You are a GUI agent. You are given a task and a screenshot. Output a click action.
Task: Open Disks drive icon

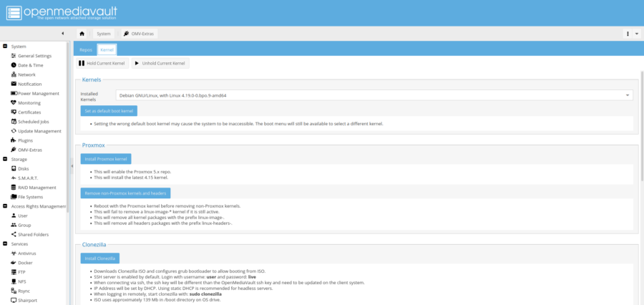[x=14, y=168]
